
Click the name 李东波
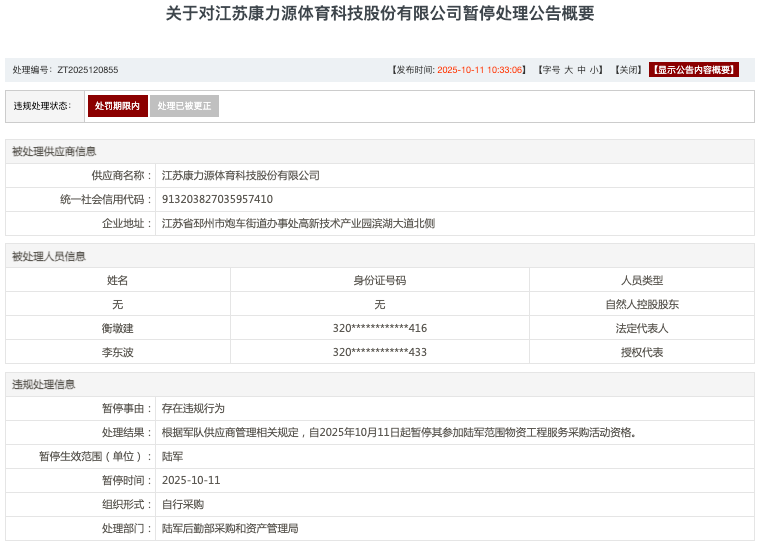(x=117, y=352)
